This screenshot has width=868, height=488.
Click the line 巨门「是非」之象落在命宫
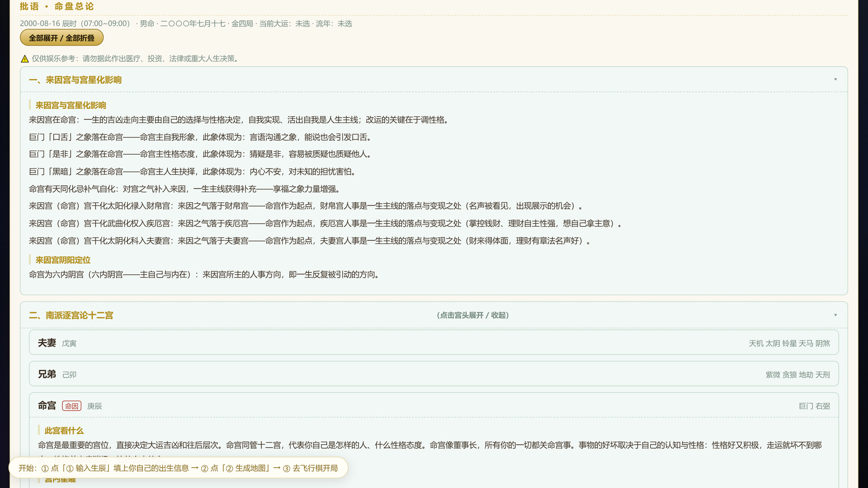(x=202, y=154)
